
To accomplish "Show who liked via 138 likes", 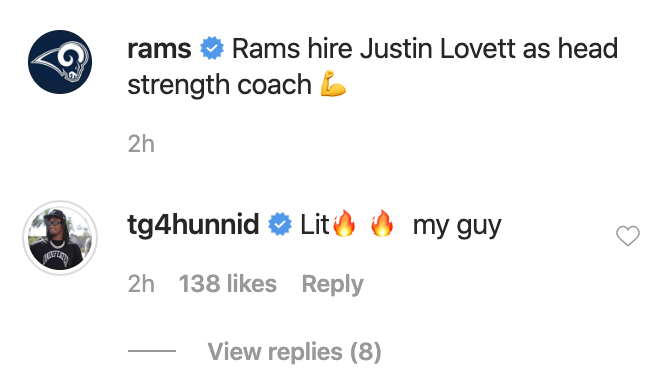I will click(228, 284).
